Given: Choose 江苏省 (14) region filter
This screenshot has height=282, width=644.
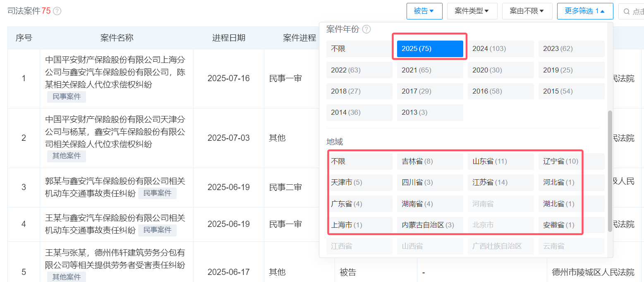Looking at the screenshot, I should [501, 183].
